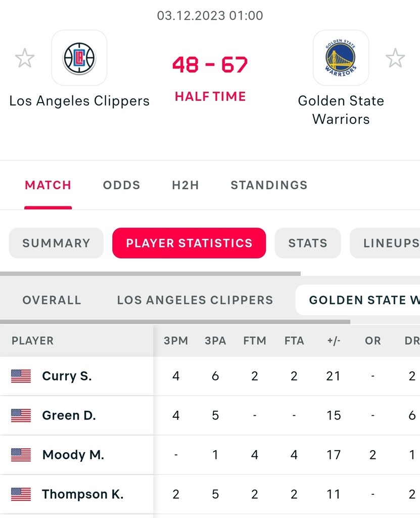Select the MATCH tab
Screen dimensions: 420x518
coord(48,185)
